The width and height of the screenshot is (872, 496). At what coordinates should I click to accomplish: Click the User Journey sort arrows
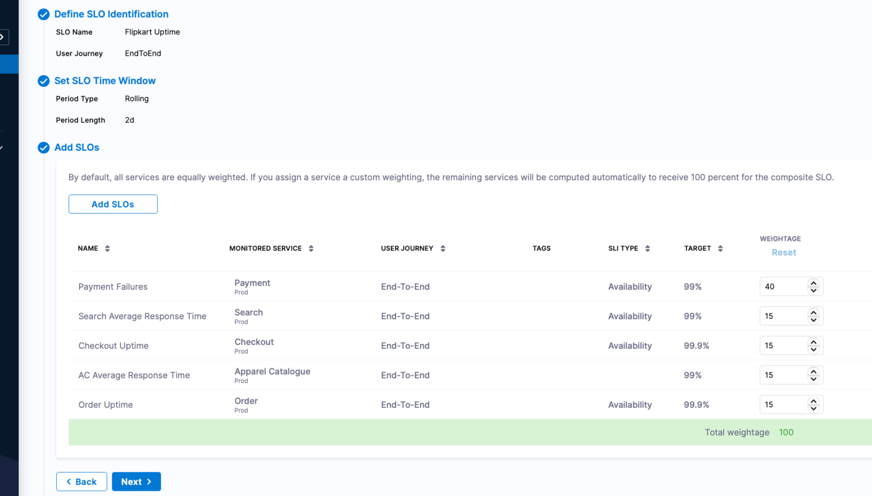tap(443, 248)
